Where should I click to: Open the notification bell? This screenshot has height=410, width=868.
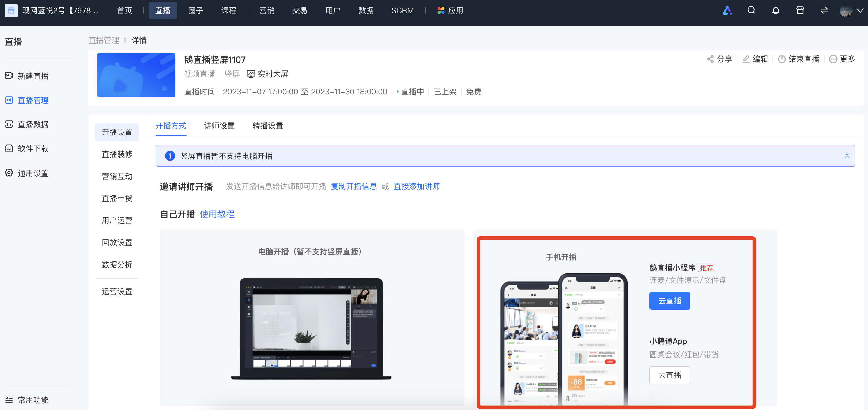tap(776, 10)
